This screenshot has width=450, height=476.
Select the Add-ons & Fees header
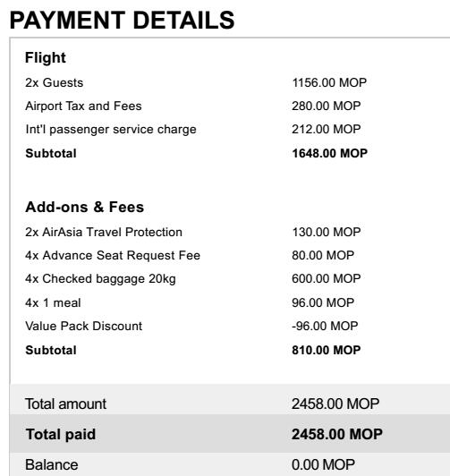tap(84, 207)
